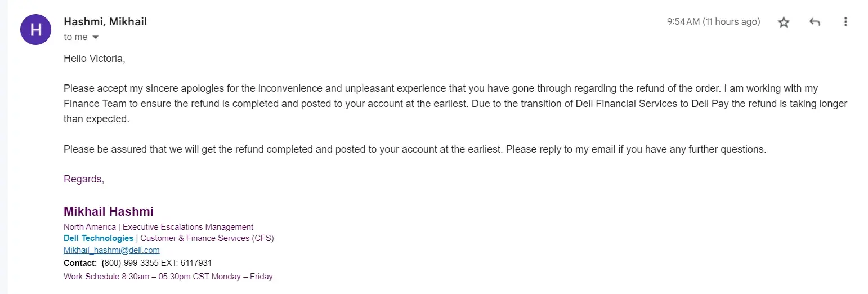
Task: Click the "Dell Technologies" signature text
Action: [99, 238]
